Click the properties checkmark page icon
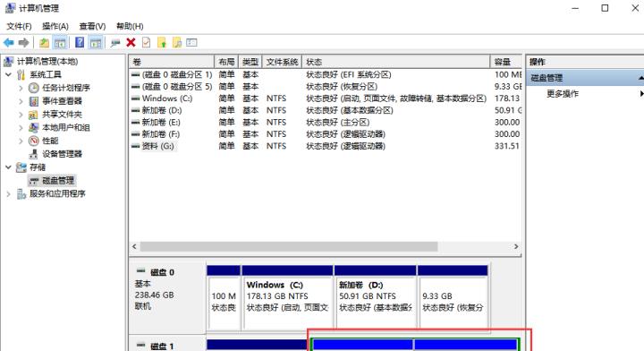This screenshot has height=351, width=644. pos(146,42)
